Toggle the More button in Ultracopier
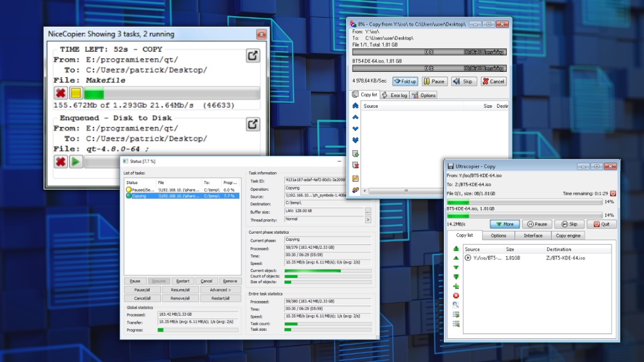This screenshot has height=362, width=644. (504, 224)
